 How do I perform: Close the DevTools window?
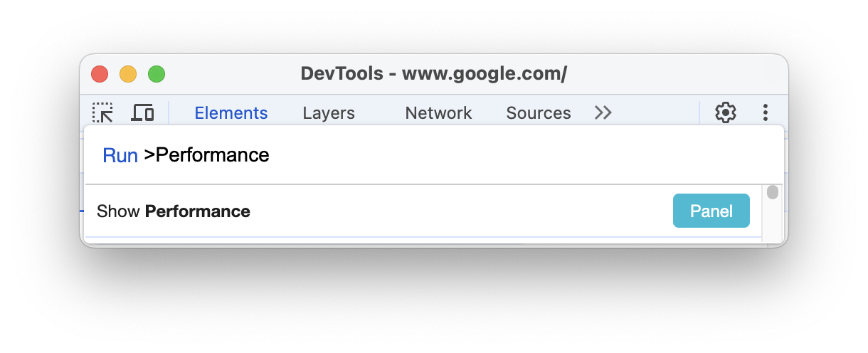[x=100, y=74]
